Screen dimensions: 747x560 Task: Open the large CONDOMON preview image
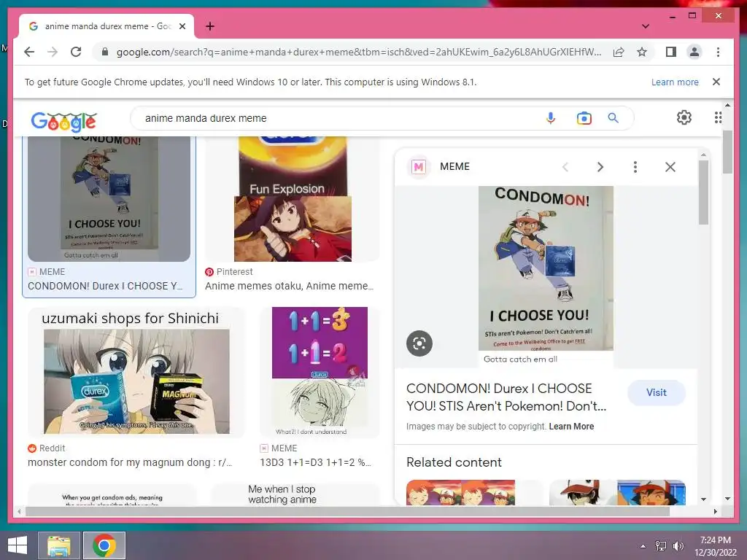click(546, 276)
